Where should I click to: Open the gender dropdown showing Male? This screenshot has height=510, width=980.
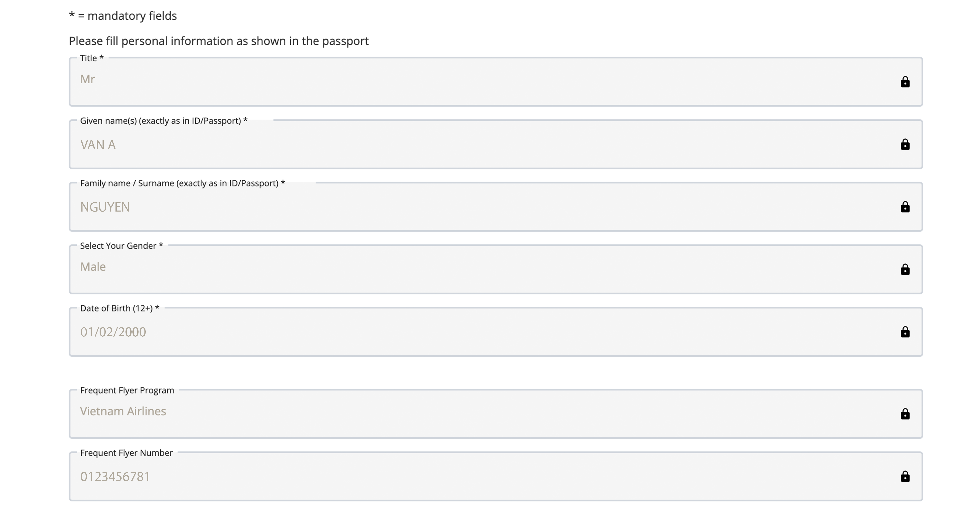coord(456,269)
